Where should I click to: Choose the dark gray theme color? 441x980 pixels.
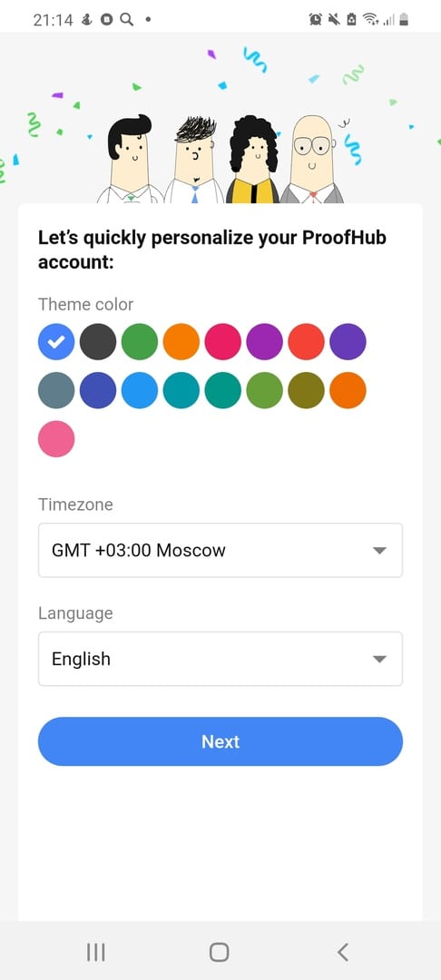click(x=98, y=341)
